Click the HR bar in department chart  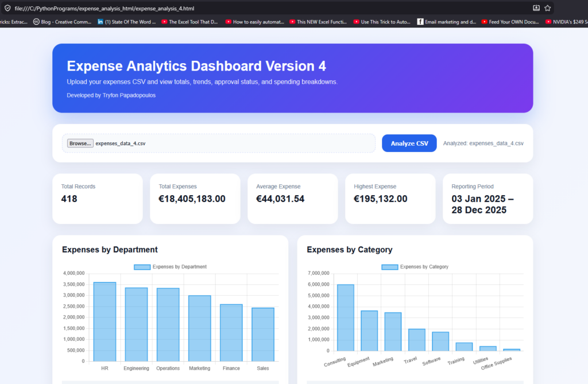pos(105,322)
